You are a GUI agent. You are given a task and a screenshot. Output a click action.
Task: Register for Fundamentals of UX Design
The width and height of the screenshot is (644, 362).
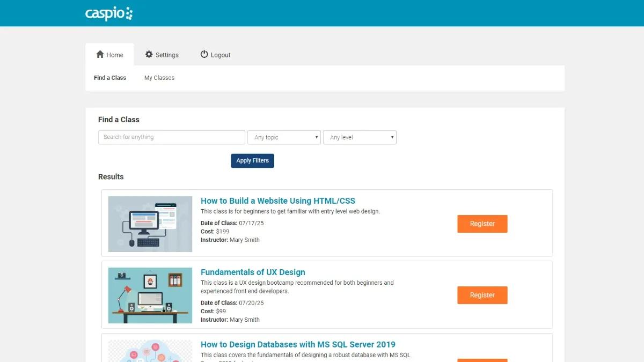[x=482, y=295]
